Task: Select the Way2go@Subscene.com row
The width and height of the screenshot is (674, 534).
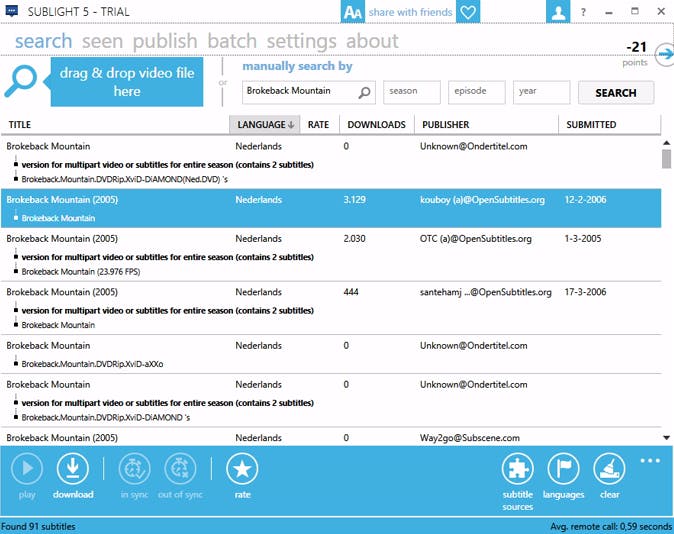Action: (331, 438)
